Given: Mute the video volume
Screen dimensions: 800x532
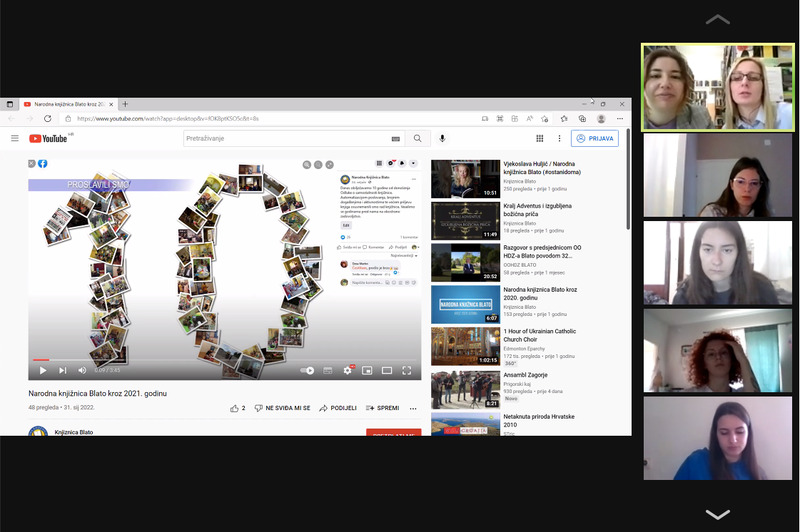Looking at the screenshot, I should tap(81, 370).
